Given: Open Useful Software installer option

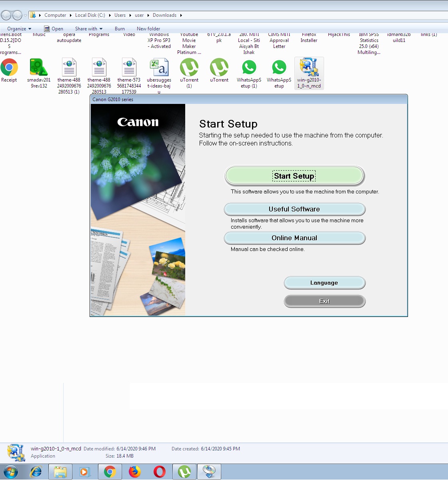Looking at the screenshot, I should (294, 209).
